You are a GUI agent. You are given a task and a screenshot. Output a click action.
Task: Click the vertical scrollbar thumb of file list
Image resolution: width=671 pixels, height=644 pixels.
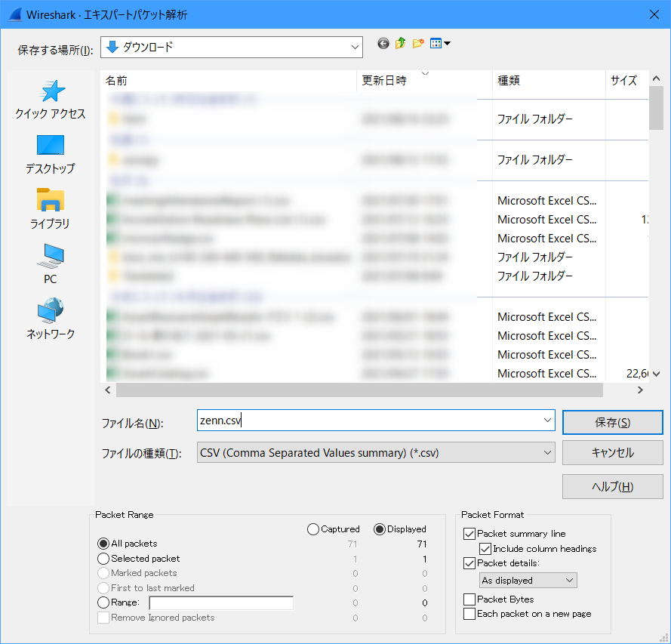pyautogui.click(x=656, y=108)
